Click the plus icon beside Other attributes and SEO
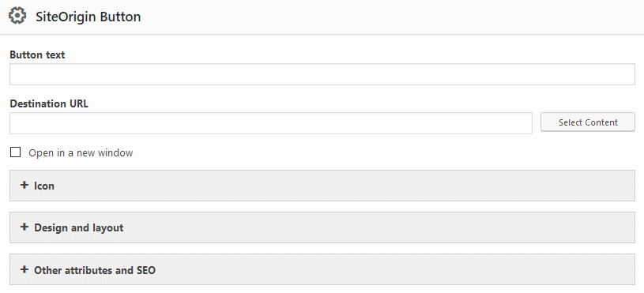This screenshot has width=644, height=293. pyautogui.click(x=24, y=269)
